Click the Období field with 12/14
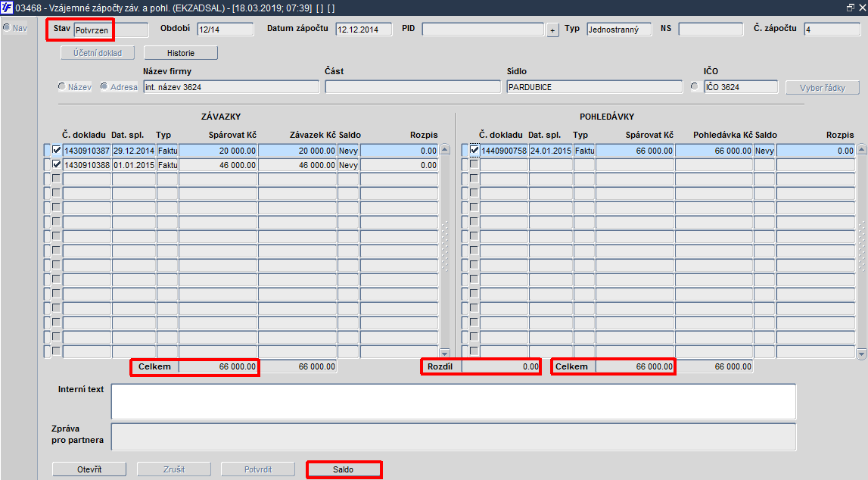The image size is (868, 480). coord(226,30)
